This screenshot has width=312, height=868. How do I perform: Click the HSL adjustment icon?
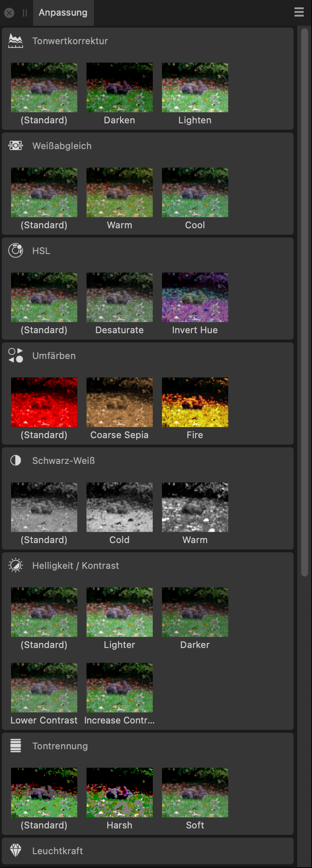tap(16, 251)
